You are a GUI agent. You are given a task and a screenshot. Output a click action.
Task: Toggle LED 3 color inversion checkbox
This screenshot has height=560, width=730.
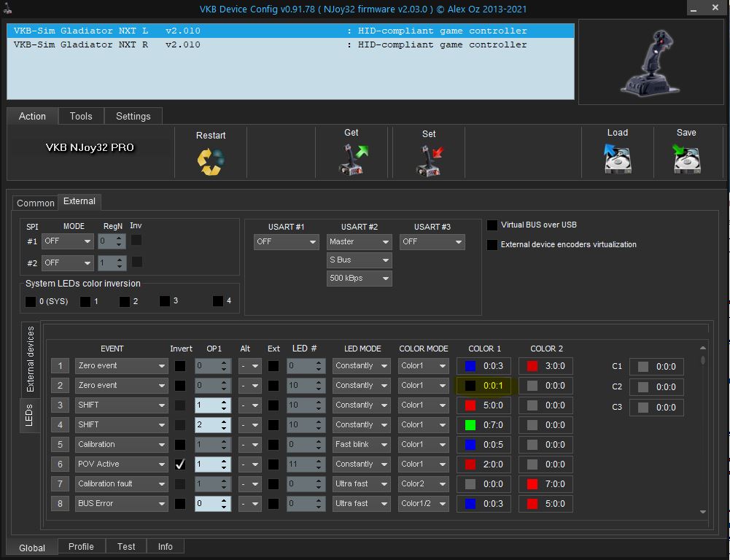(165, 300)
